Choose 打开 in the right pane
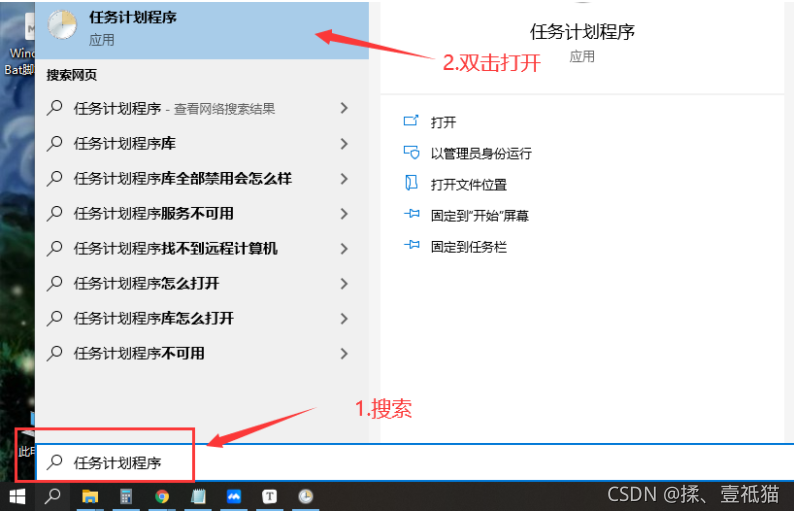This screenshot has width=795, height=514. pos(443,122)
